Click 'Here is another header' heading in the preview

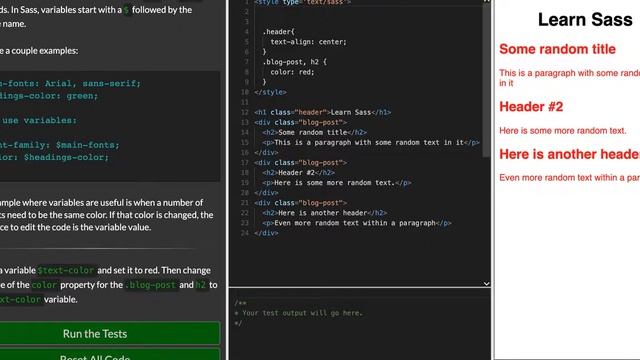[569, 154]
